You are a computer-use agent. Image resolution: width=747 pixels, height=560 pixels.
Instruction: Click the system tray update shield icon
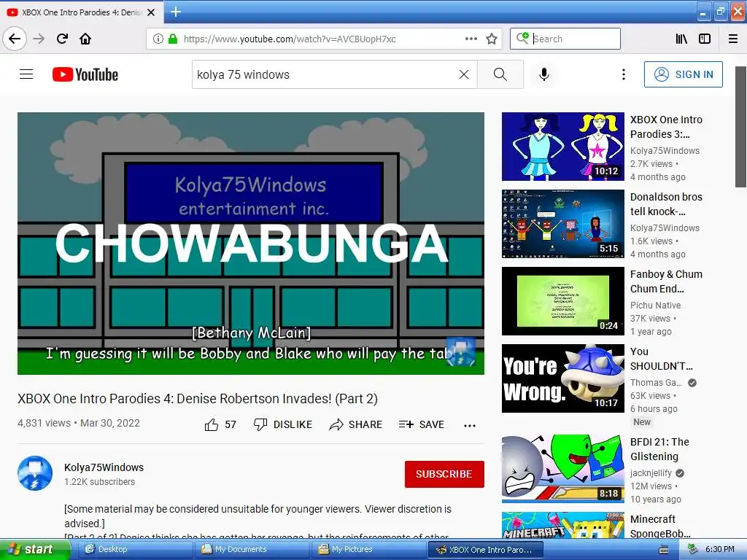(x=692, y=549)
